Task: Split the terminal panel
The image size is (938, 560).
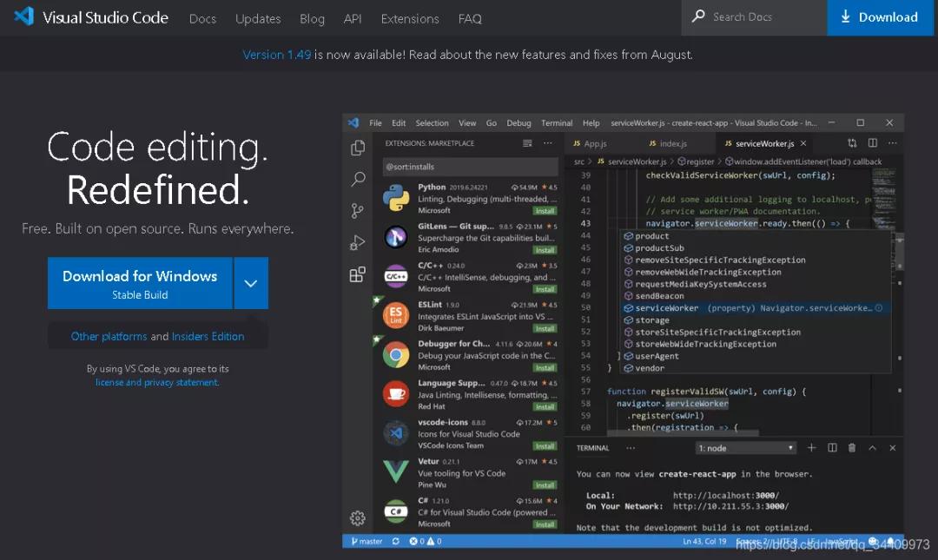Action: point(832,447)
